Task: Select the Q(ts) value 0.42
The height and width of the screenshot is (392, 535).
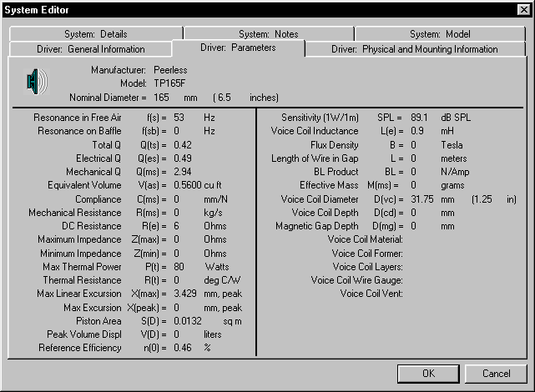Action: (183, 145)
